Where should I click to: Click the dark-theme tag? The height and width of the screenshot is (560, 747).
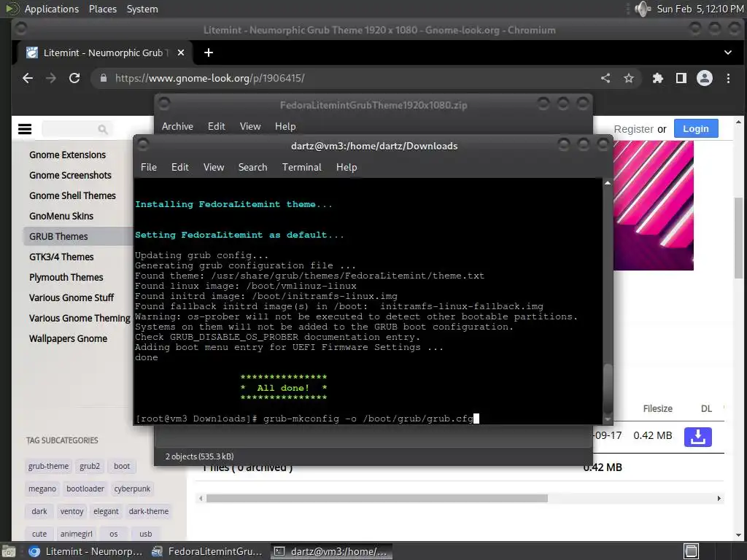pos(149,511)
